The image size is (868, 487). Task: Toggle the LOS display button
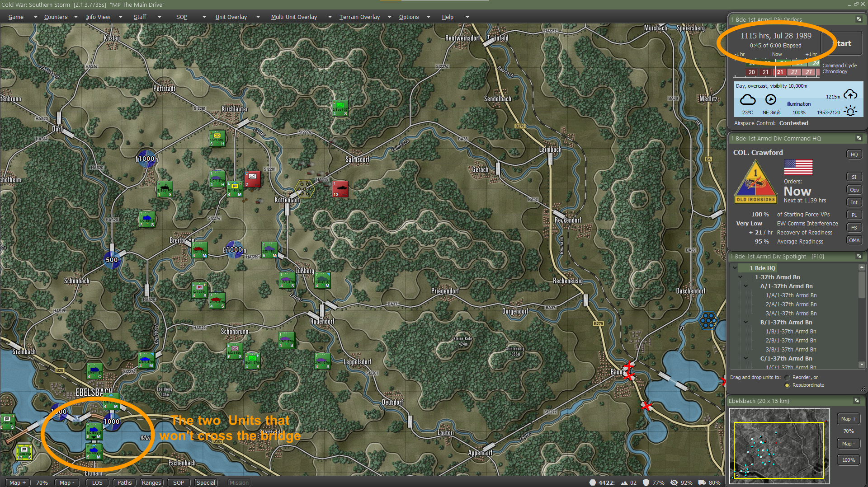click(97, 482)
